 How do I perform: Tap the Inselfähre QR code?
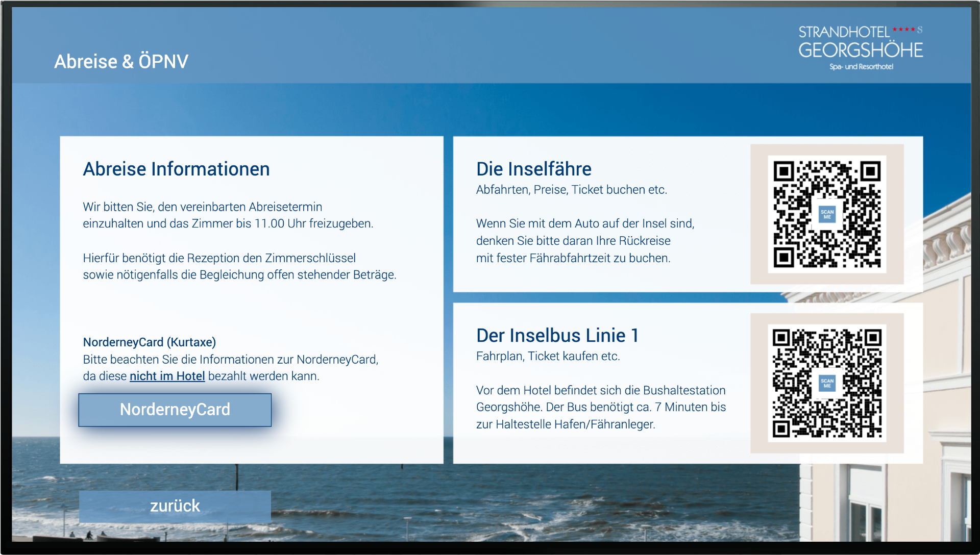[x=827, y=214]
